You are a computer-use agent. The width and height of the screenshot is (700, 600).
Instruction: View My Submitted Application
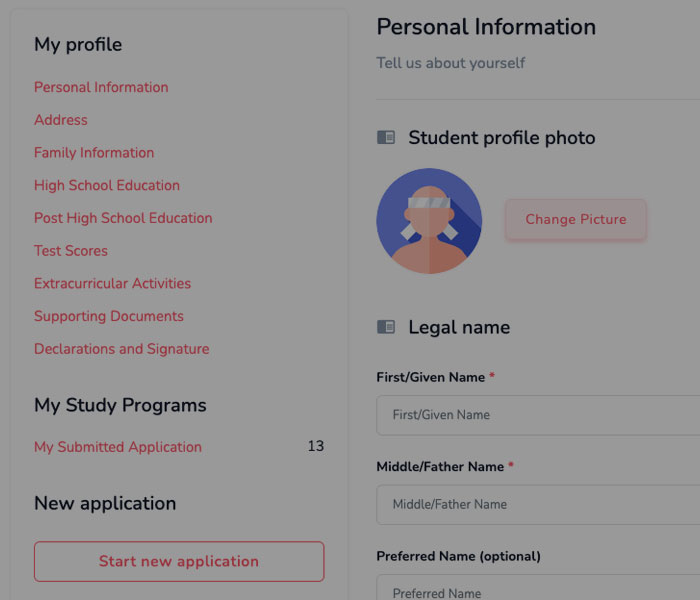tap(118, 447)
